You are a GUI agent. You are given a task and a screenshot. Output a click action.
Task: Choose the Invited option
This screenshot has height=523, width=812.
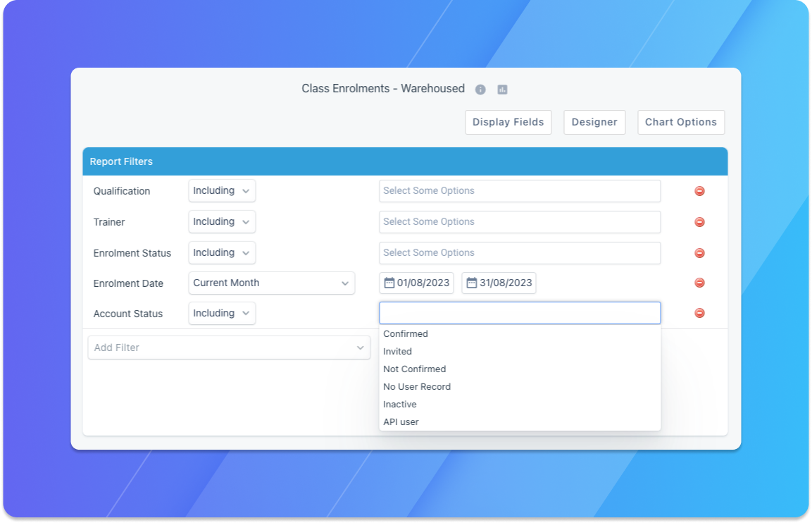coord(520,352)
